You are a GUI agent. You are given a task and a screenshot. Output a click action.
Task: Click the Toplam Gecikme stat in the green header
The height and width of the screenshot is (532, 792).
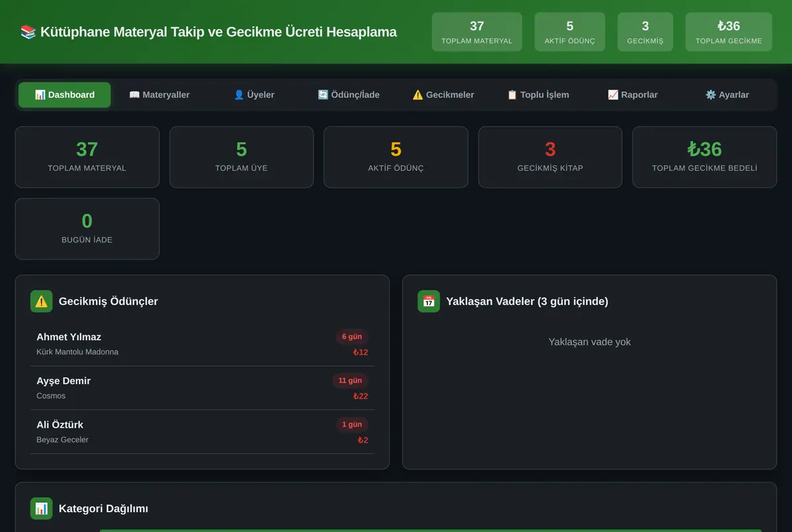coord(729,32)
